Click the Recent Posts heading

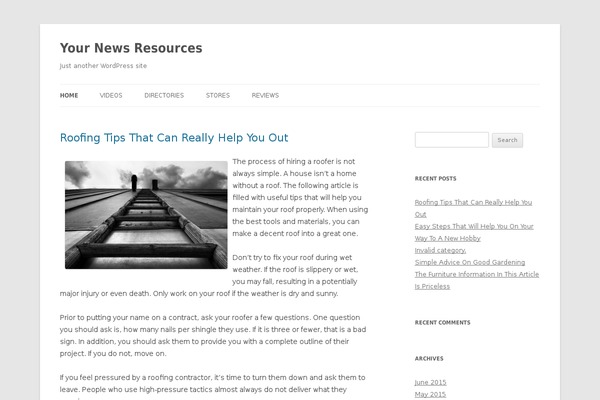tap(435, 178)
